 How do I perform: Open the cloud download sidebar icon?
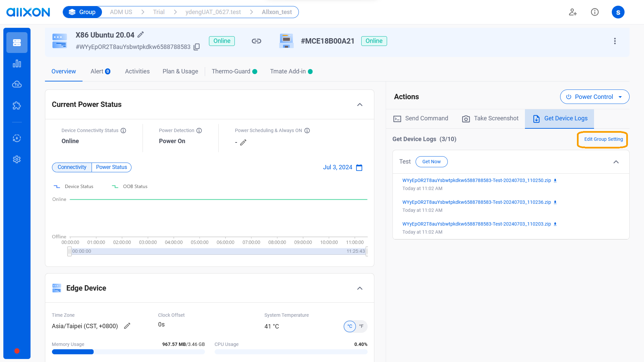pos(17,84)
